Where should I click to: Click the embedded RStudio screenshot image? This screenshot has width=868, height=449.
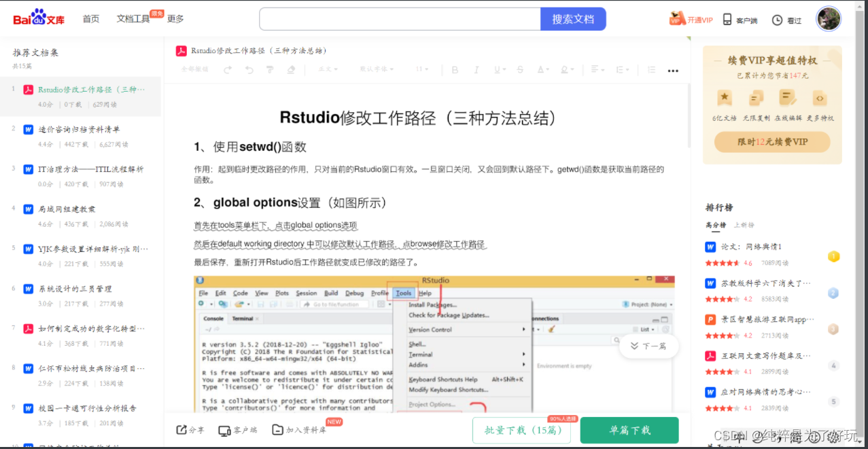tap(434, 344)
